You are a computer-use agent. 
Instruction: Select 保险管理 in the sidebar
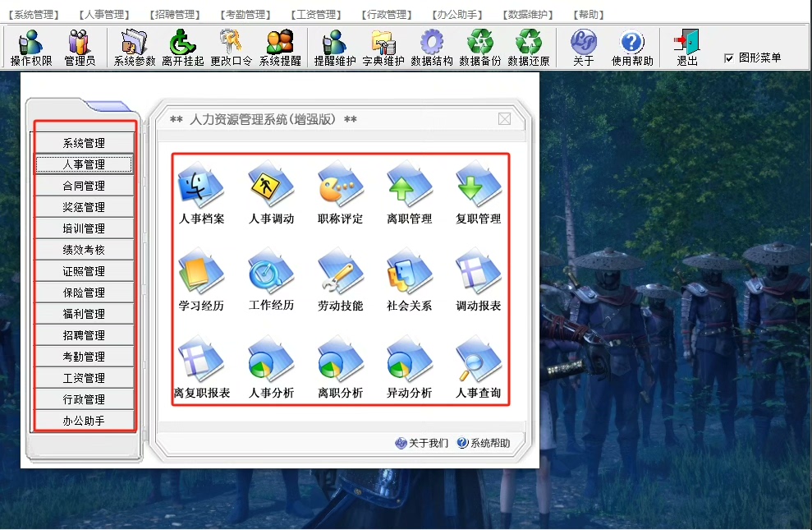(84, 293)
